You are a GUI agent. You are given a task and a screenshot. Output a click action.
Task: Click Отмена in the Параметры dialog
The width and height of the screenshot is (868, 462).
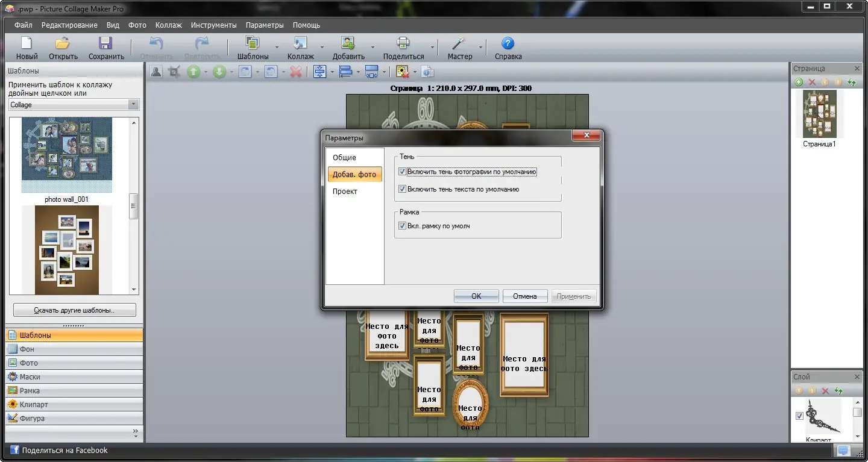pyautogui.click(x=524, y=296)
